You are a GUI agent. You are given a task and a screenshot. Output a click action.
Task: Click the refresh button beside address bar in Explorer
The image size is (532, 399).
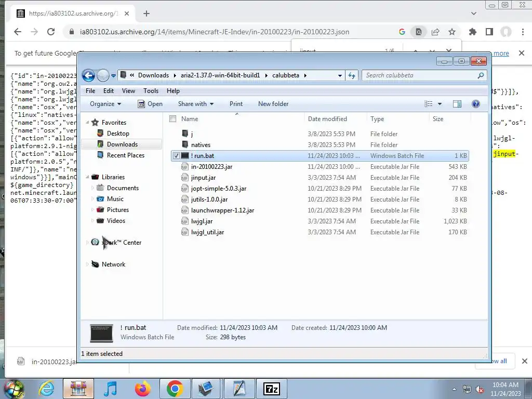pos(352,75)
